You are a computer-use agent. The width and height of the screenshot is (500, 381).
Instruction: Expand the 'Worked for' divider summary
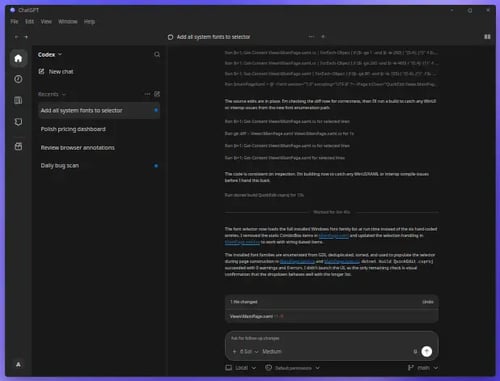pos(332,212)
